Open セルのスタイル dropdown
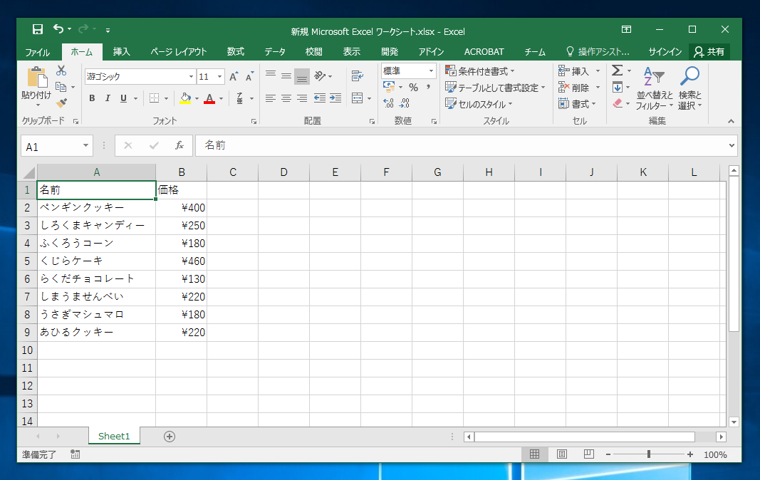Screen dimensions: 760x480 point(479,104)
